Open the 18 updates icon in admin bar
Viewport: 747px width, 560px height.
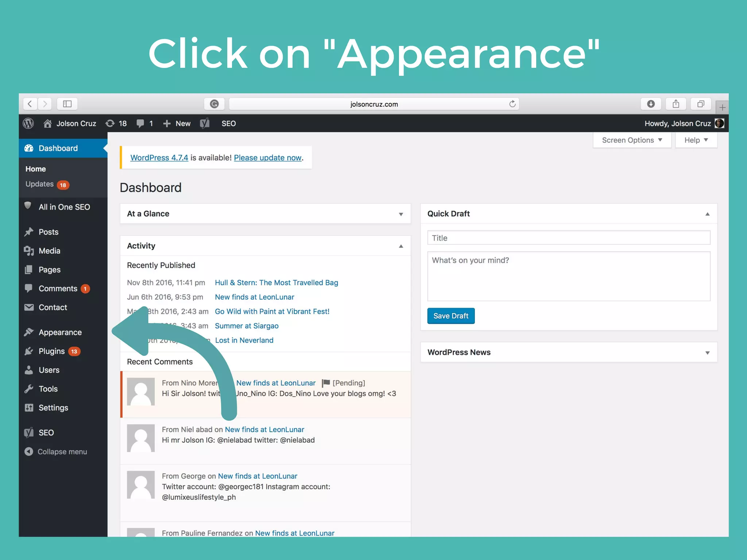(116, 123)
